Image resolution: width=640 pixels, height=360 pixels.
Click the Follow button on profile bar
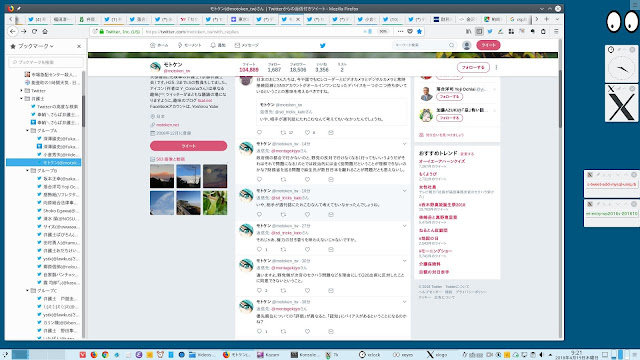(473, 67)
